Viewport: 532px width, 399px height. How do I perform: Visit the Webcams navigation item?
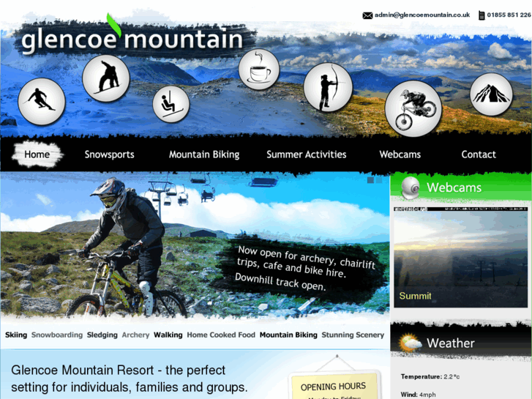pos(400,154)
